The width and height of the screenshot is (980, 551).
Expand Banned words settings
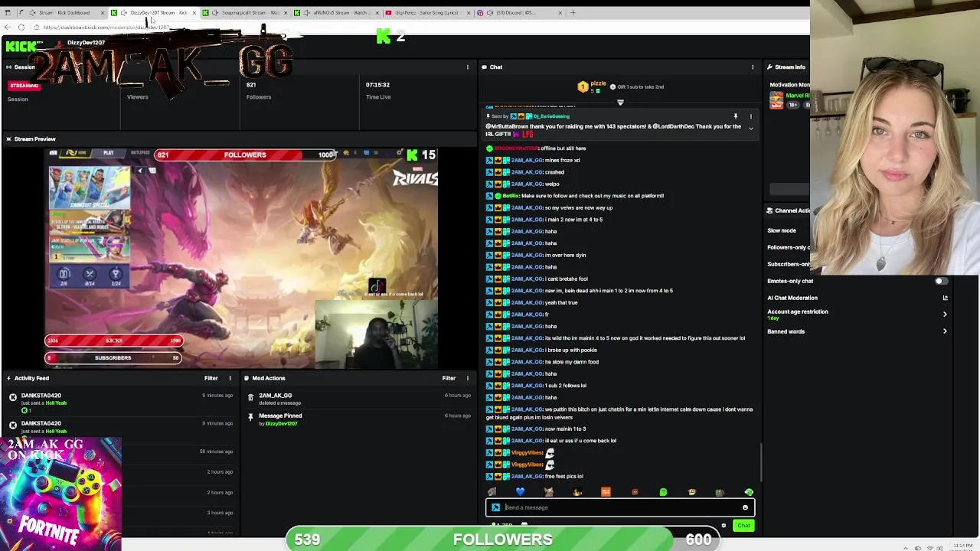click(x=945, y=331)
